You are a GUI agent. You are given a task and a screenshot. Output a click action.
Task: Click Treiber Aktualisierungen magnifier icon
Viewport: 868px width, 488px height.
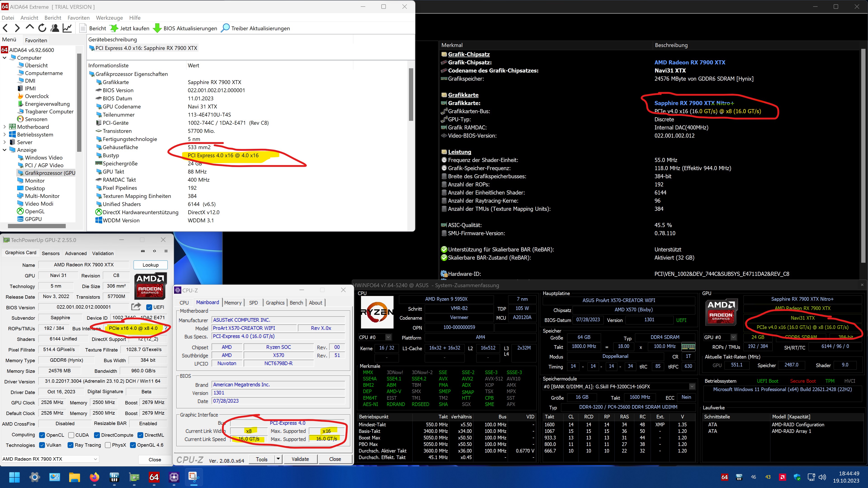click(225, 28)
